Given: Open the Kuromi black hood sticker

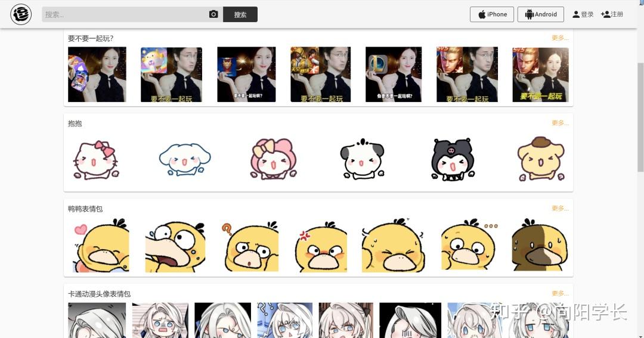Looking at the screenshot, I should click(452, 159).
